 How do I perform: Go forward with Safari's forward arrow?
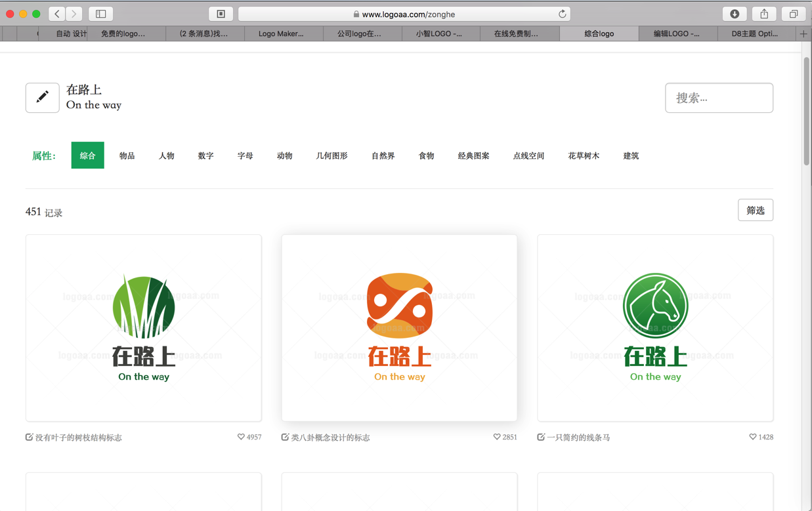(x=74, y=14)
